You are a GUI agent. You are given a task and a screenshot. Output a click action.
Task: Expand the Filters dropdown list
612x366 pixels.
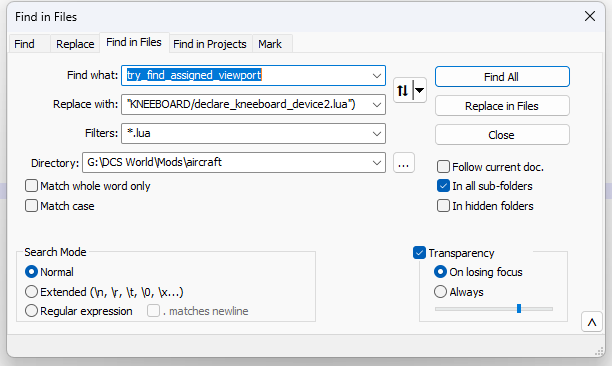pyautogui.click(x=377, y=133)
